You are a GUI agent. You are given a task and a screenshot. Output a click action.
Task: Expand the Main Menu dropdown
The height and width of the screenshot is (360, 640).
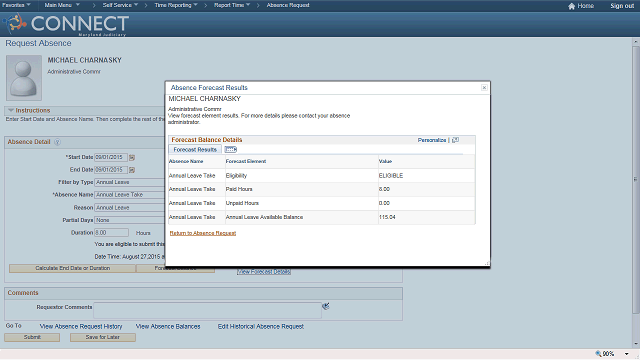coord(62,5)
